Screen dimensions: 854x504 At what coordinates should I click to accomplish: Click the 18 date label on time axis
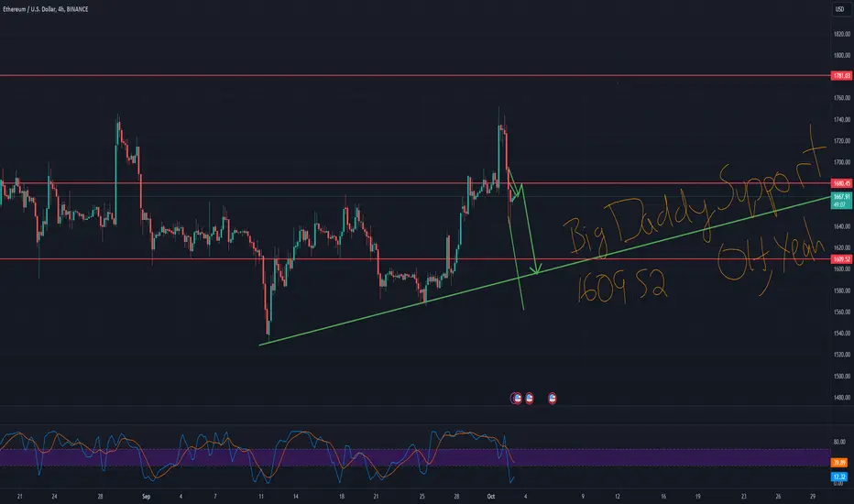tap(342, 497)
